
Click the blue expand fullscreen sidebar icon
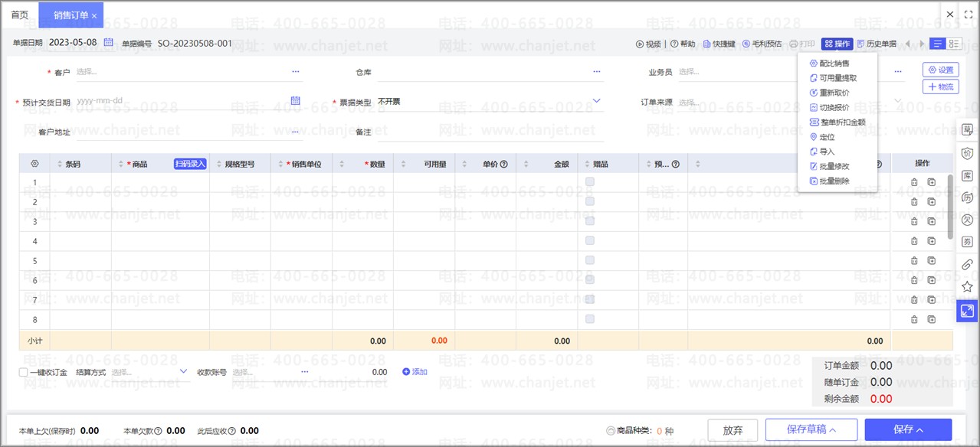coord(967,311)
